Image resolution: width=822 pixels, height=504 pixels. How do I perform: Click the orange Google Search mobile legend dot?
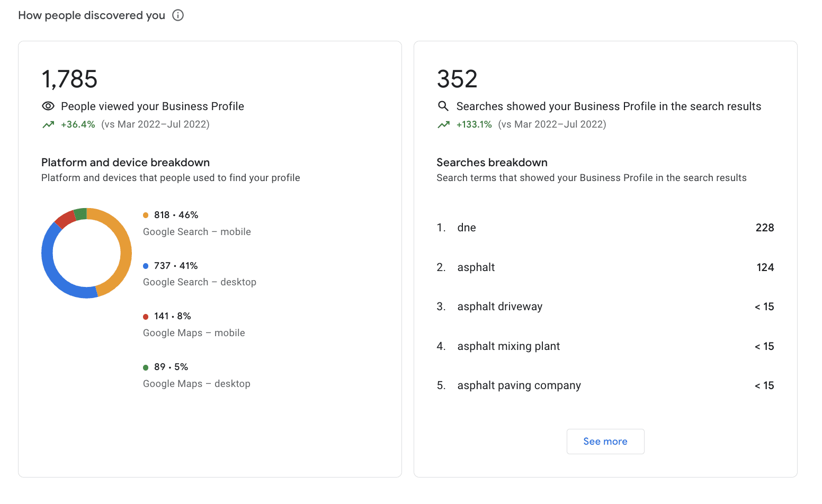146,215
